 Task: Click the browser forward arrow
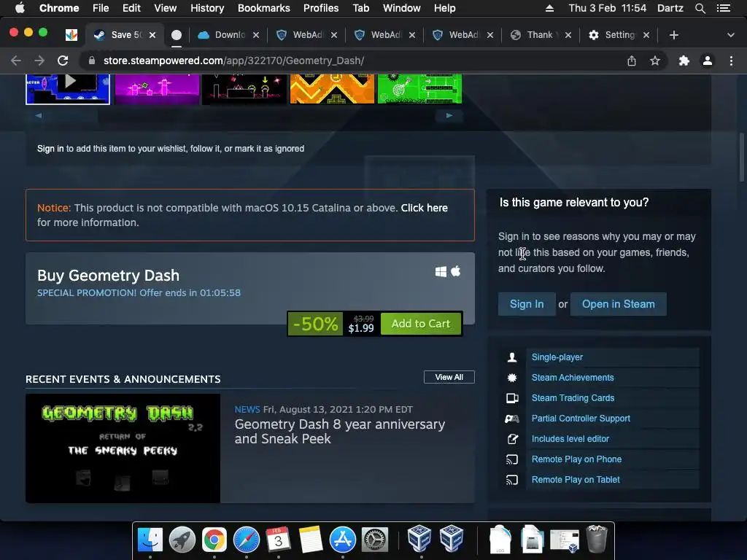[x=39, y=61]
